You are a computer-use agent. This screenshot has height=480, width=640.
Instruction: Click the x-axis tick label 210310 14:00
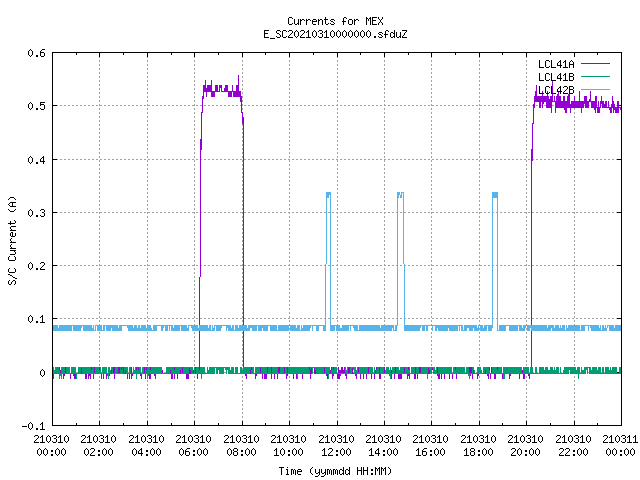click(383, 446)
